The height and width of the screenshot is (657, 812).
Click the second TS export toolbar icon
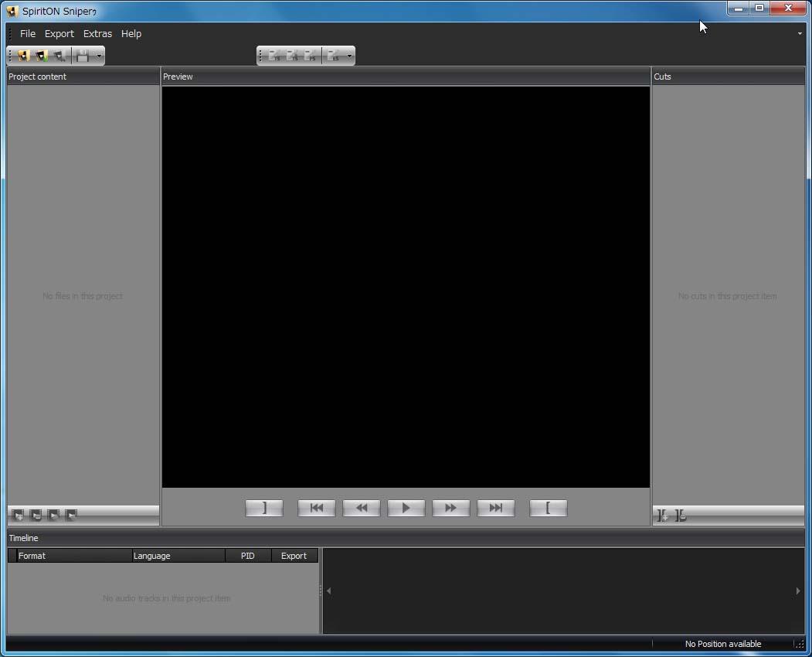(292, 56)
